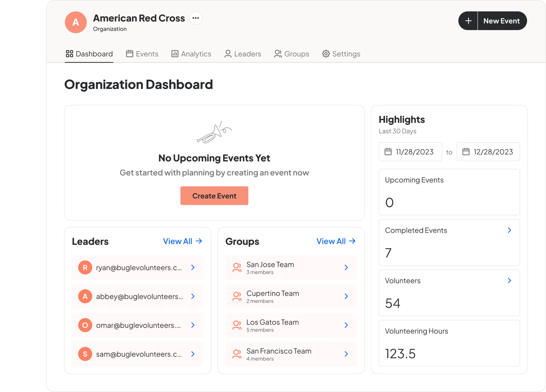Click the Create Event button
The height and width of the screenshot is (392, 546).
[214, 196]
